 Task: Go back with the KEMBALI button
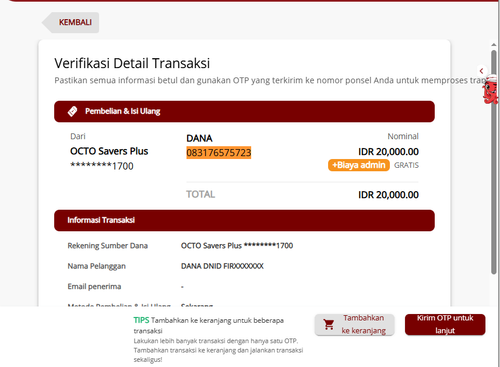tap(71, 22)
